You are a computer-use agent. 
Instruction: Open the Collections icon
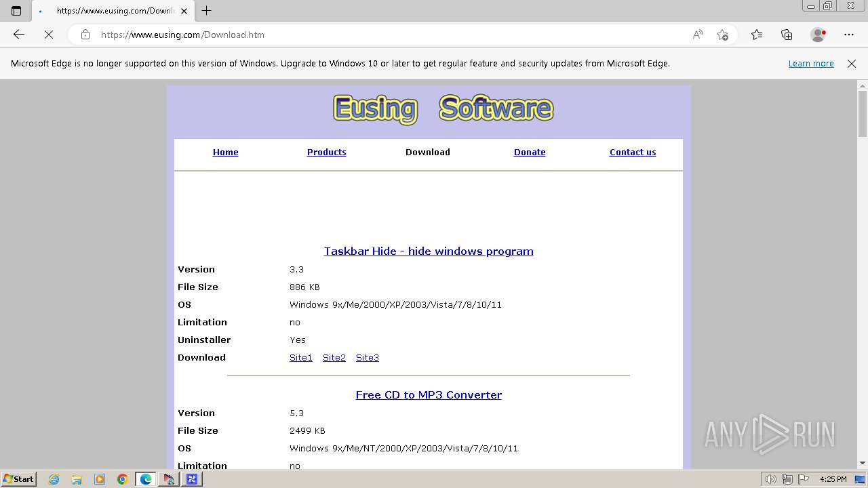pos(787,35)
